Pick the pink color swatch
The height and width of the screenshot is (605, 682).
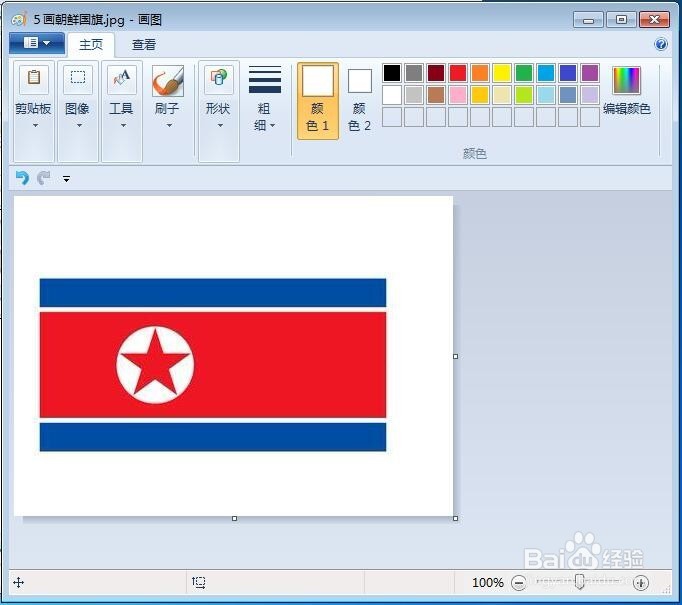click(x=458, y=95)
